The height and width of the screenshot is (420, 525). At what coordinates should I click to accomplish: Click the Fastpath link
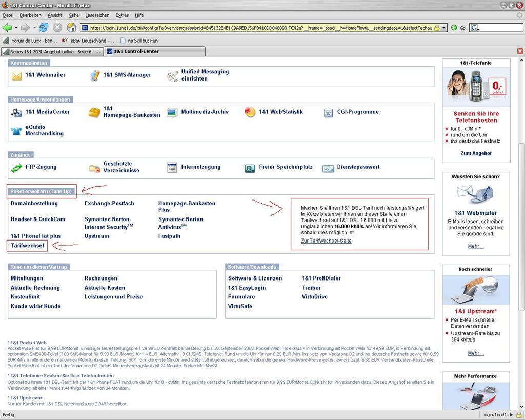click(x=169, y=236)
